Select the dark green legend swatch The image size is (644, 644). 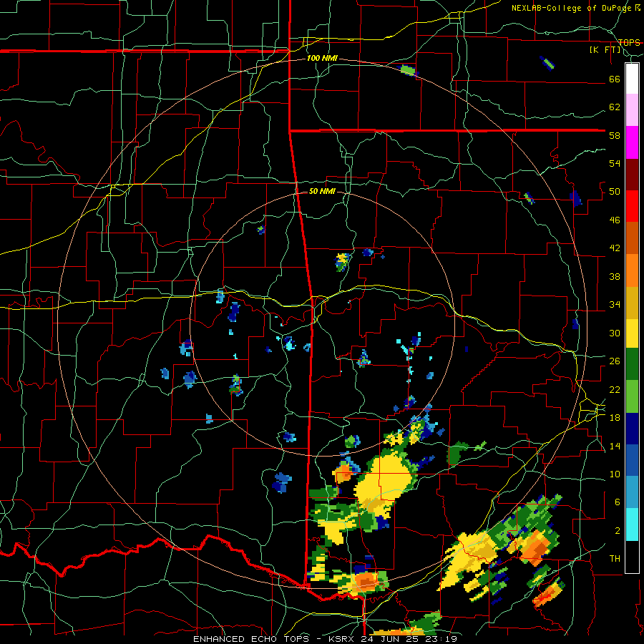[x=632, y=364]
